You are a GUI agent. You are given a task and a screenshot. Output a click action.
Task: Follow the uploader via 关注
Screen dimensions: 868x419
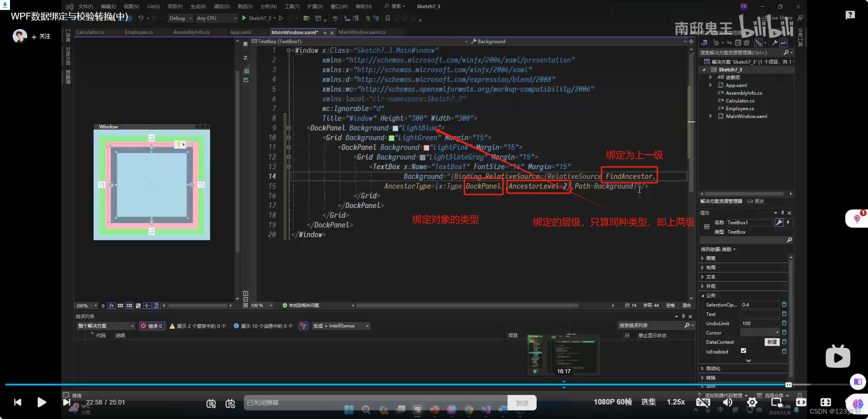click(x=41, y=36)
